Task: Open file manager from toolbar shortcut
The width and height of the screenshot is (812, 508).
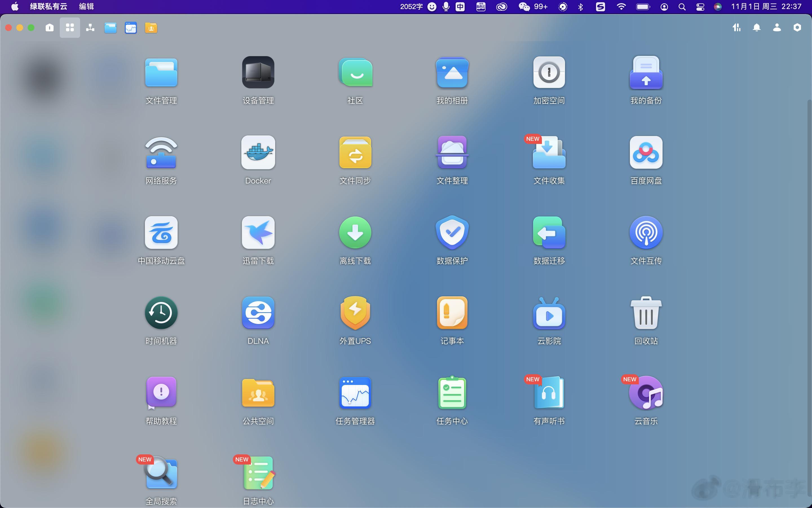Action: coord(111,28)
